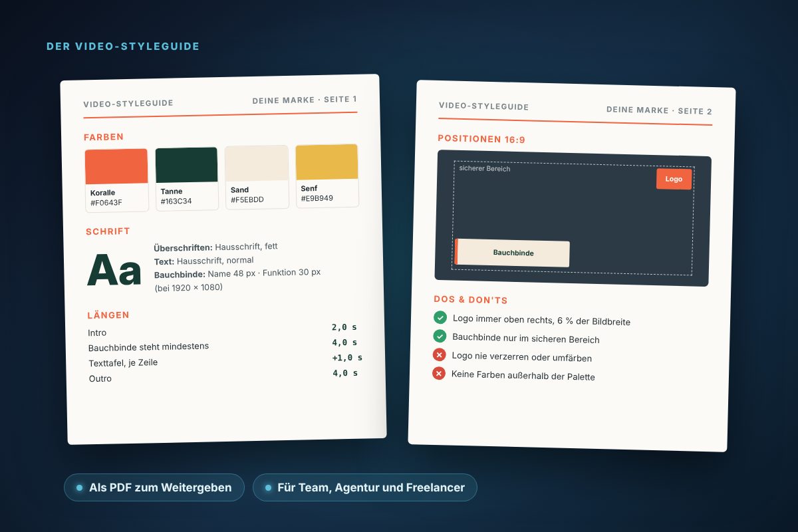Click 'Keine Farben außerhalb der Palette' rule text
798x532 pixels.
[523, 376]
